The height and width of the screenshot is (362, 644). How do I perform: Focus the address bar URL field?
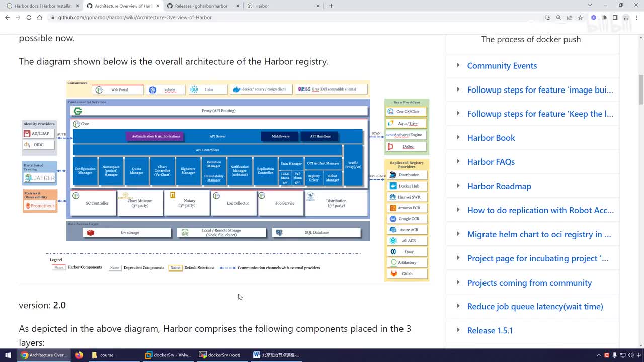297,17
